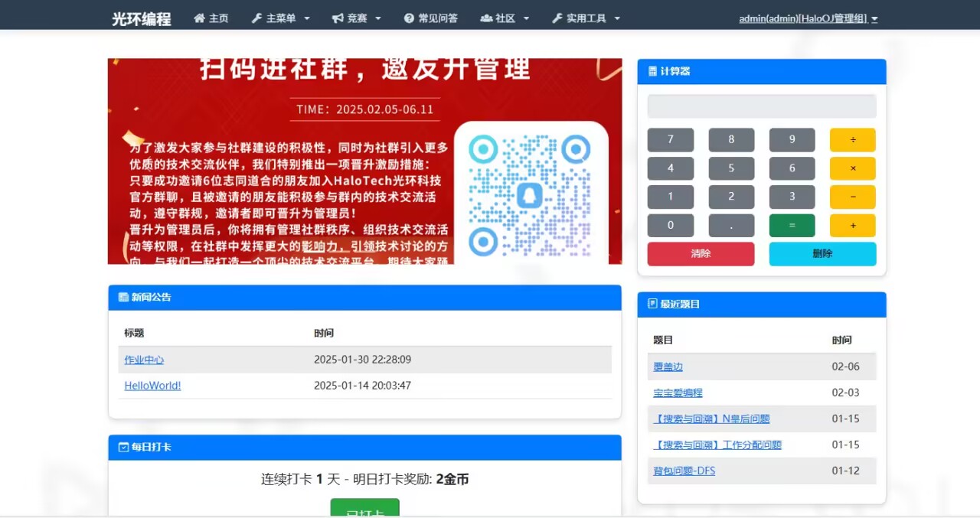Open 【搜索与回溯】N皇后问题 problem link
980x518 pixels.
(711, 419)
